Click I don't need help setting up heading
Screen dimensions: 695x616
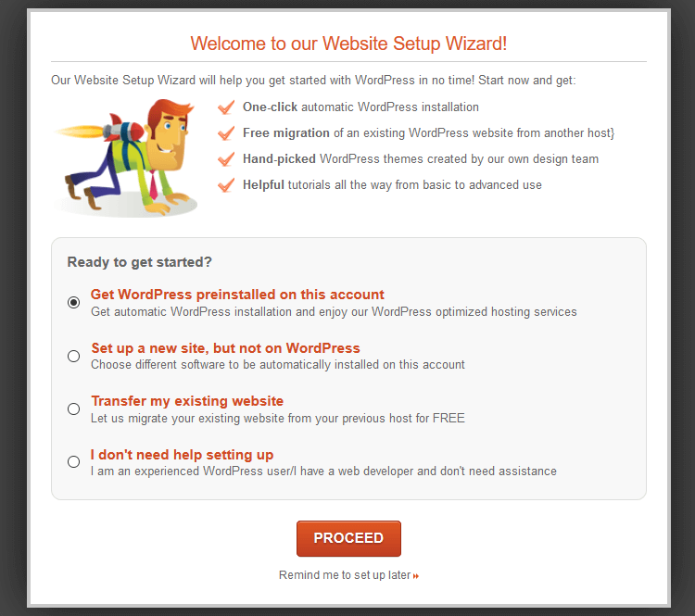tap(182, 455)
